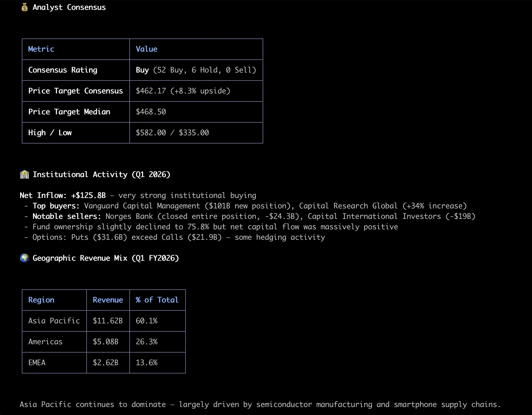Screen dimensions: 532x415
Task: Click 'Norges Bank' in the sellers line
Action: tap(129, 216)
